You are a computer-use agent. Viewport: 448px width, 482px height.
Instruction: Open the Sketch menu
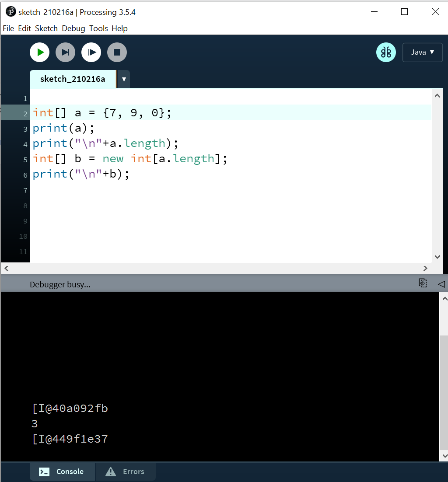[x=46, y=28]
